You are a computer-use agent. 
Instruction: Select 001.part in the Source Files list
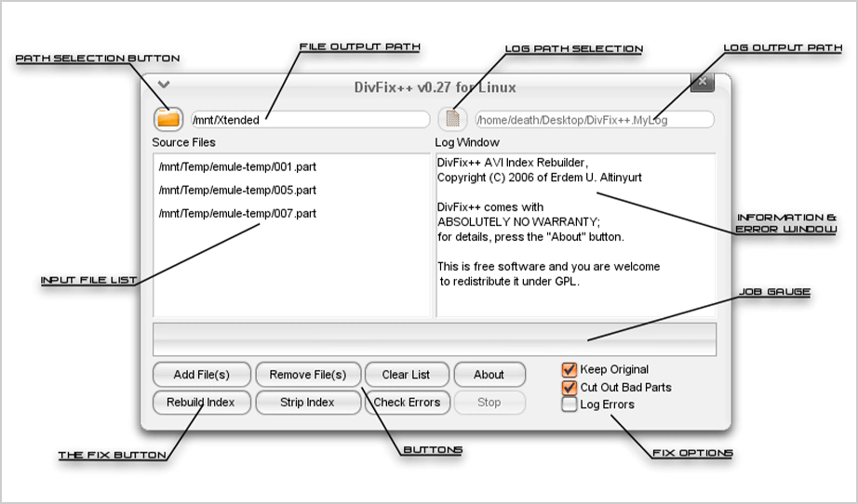coord(237,166)
